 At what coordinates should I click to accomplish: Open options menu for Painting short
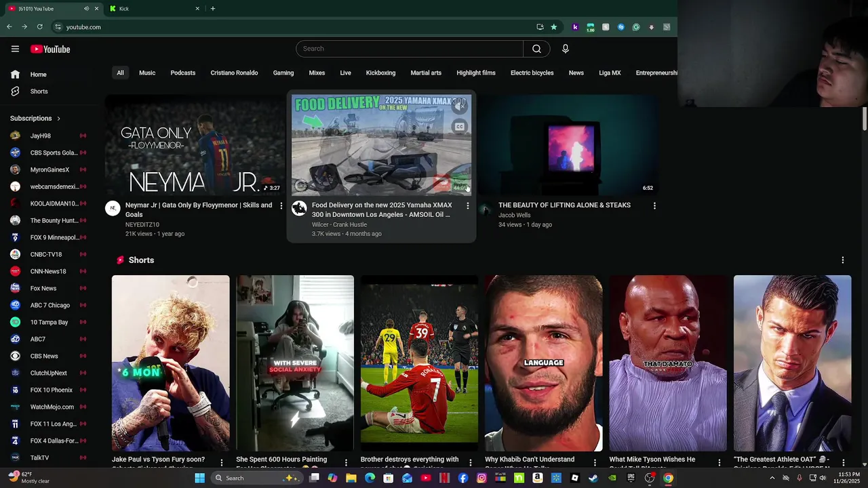pyautogui.click(x=346, y=462)
